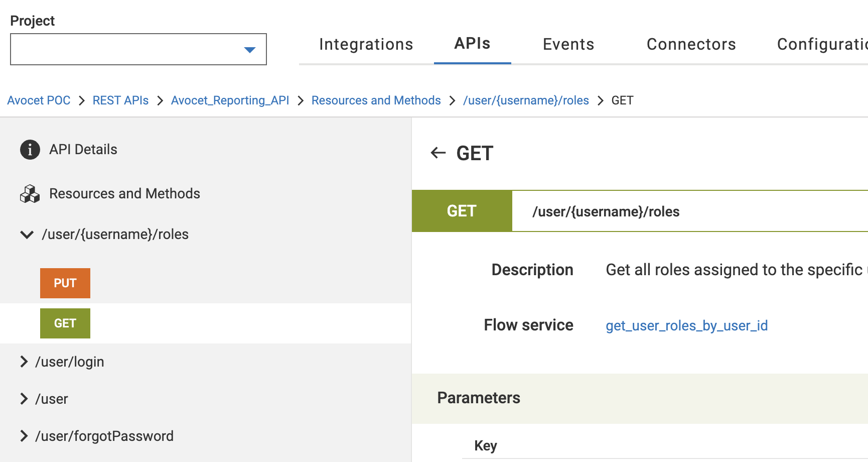
Task: Click the Resources and Methods cubes icon
Action: (30, 193)
